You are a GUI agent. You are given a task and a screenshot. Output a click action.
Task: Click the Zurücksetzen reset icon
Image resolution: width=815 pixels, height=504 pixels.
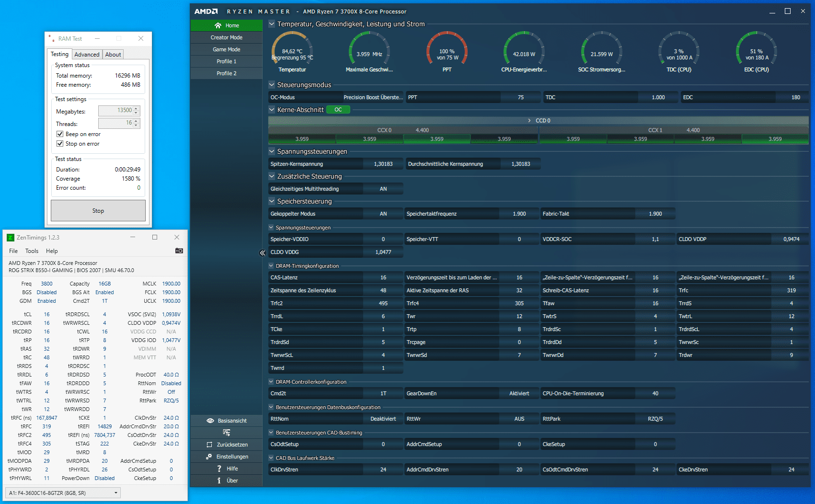[209, 445]
